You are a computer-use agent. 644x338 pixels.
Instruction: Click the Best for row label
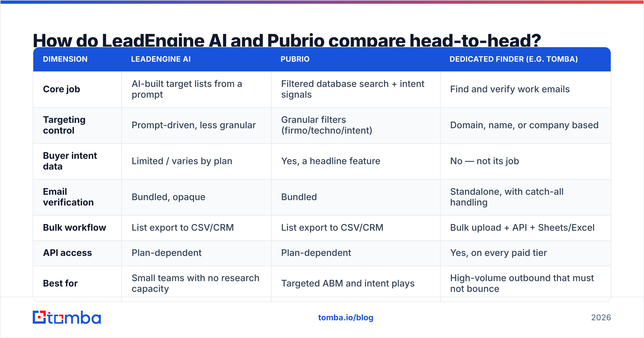tap(60, 283)
